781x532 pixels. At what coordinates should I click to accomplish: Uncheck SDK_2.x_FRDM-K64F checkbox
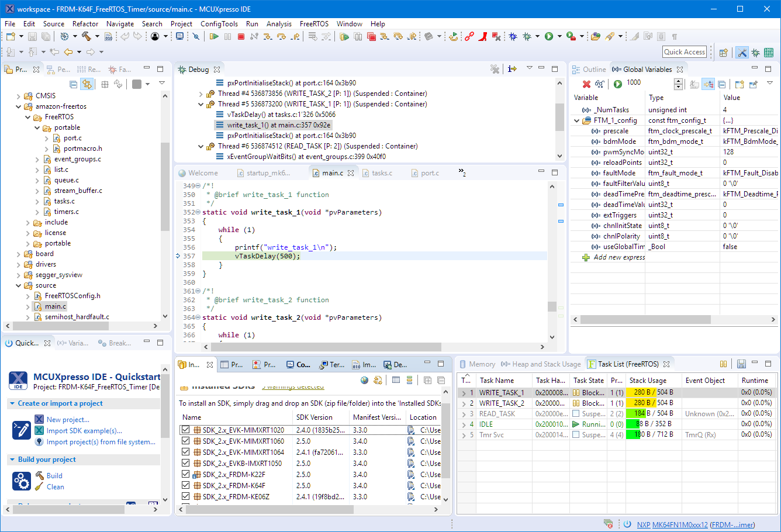point(185,485)
